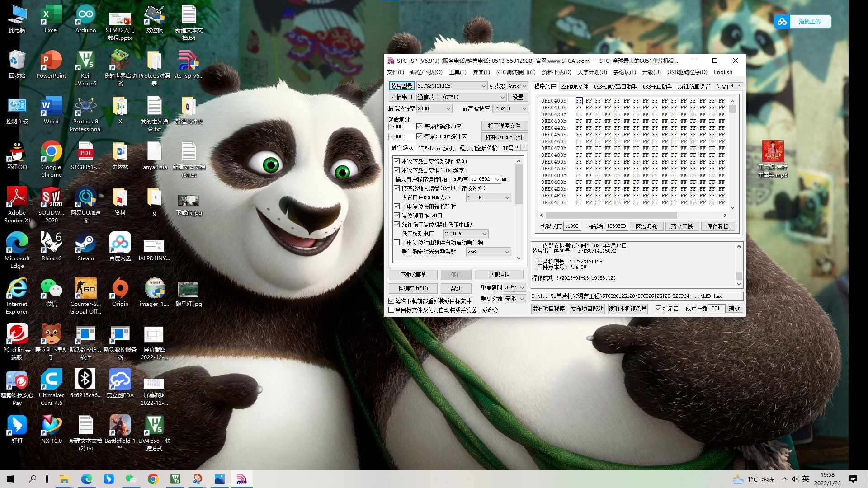This screenshot has width=868, height=488.
Task: Open low voltage detect 2.00 V dropdown
Action: (484, 234)
